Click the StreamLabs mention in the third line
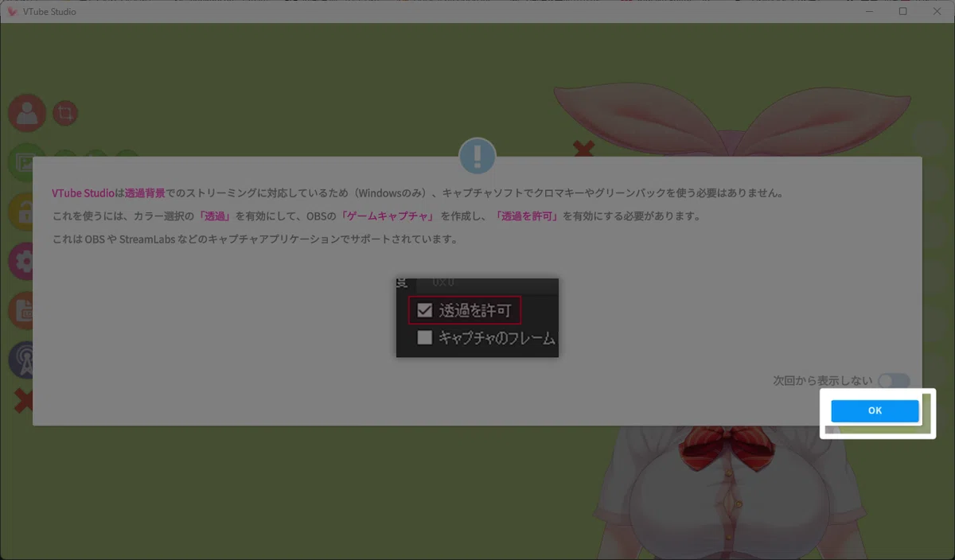The height and width of the screenshot is (560, 955). (x=146, y=239)
